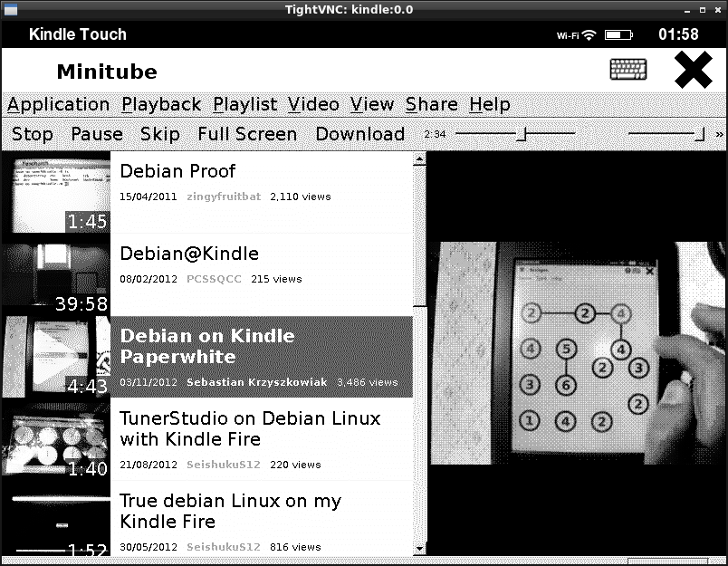This screenshot has height=566, width=728.
Task: Tap the Wi-Fi status icon
Action: [589, 34]
